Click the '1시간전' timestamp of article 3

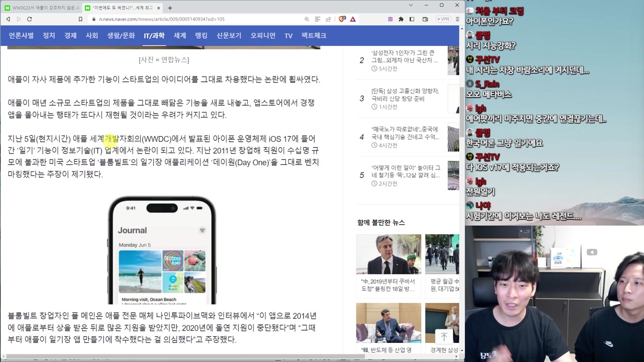click(387, 107)
